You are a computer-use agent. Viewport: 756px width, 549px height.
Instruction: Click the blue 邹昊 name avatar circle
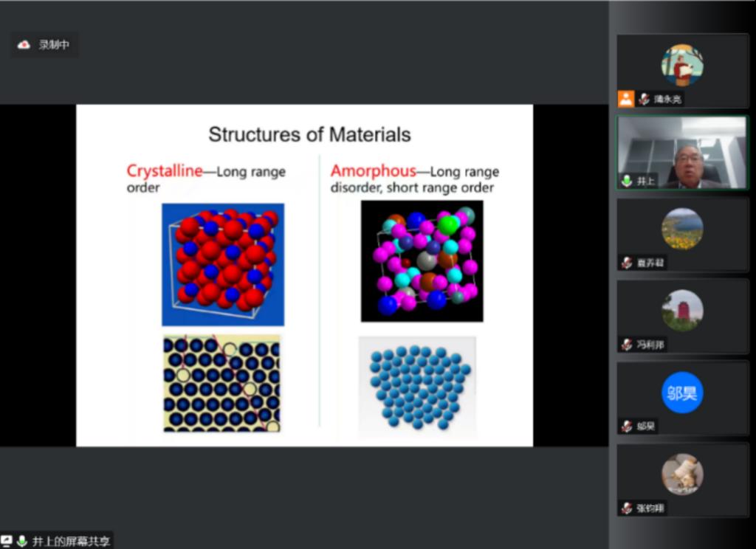pyautogui.click(x=682, y=392)
